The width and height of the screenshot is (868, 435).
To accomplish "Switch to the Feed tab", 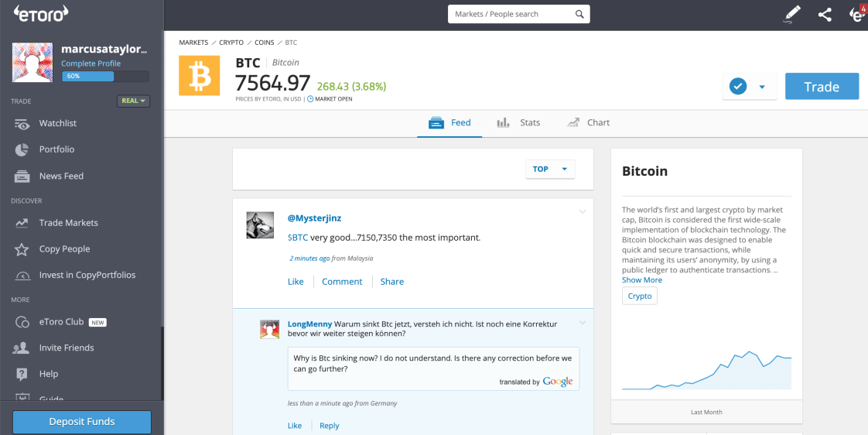I will [449, 123].
